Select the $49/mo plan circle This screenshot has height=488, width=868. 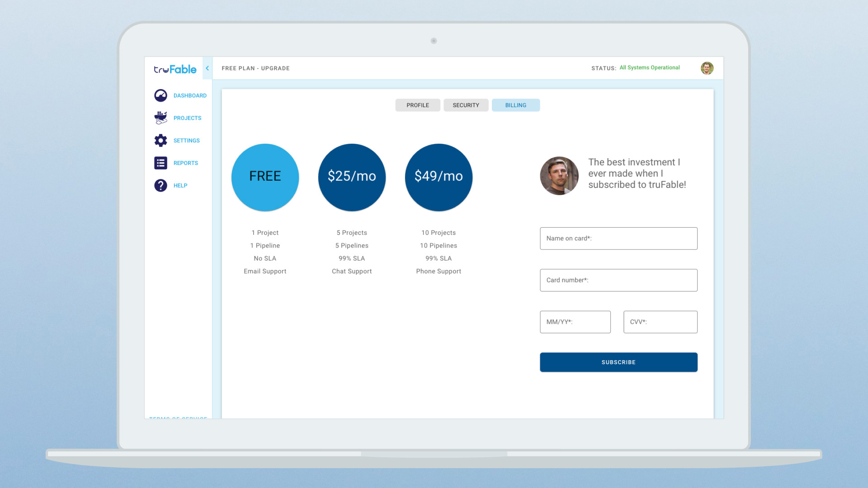439,177
